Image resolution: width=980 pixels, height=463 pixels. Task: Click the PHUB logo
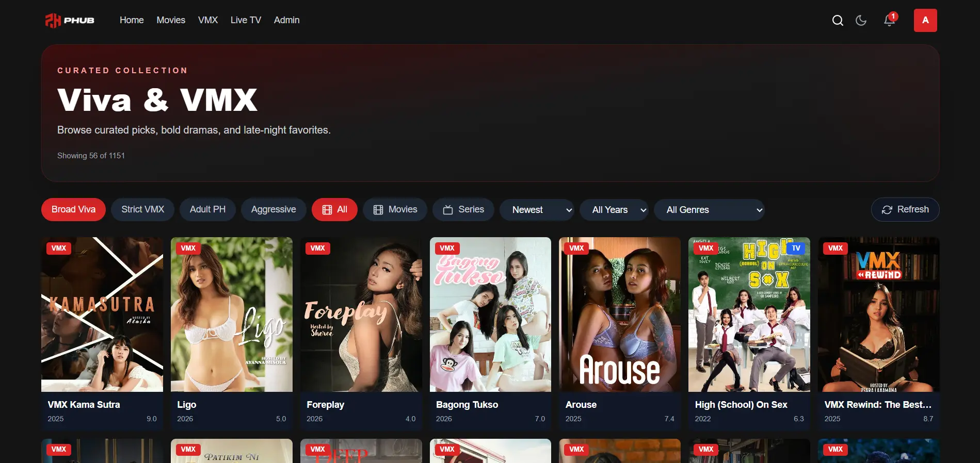click(70, 21)
